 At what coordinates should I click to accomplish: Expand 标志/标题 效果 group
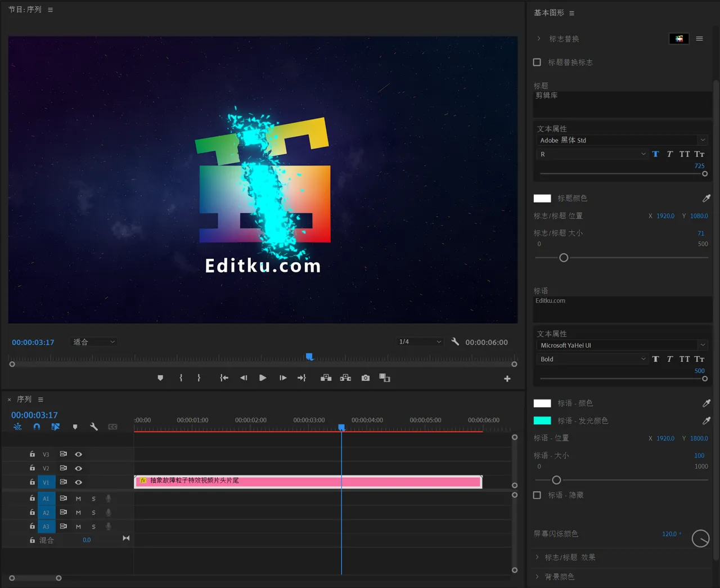pyautogui.click(x=537, y=557)
